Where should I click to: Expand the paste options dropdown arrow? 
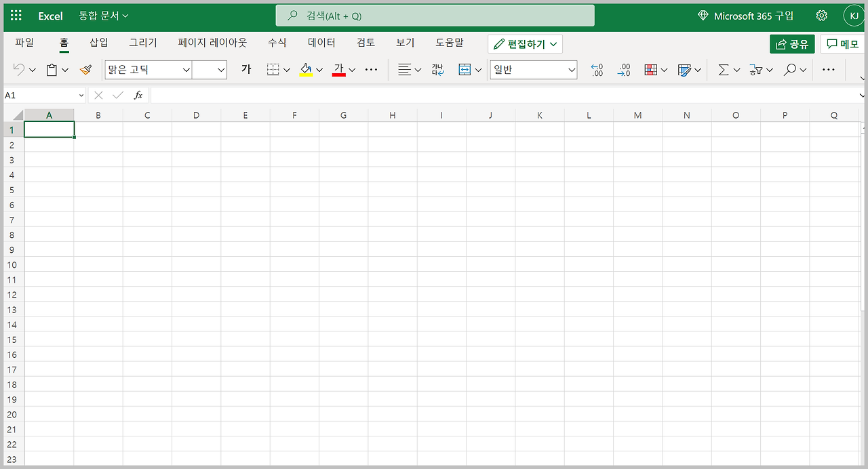pos(65,70)
